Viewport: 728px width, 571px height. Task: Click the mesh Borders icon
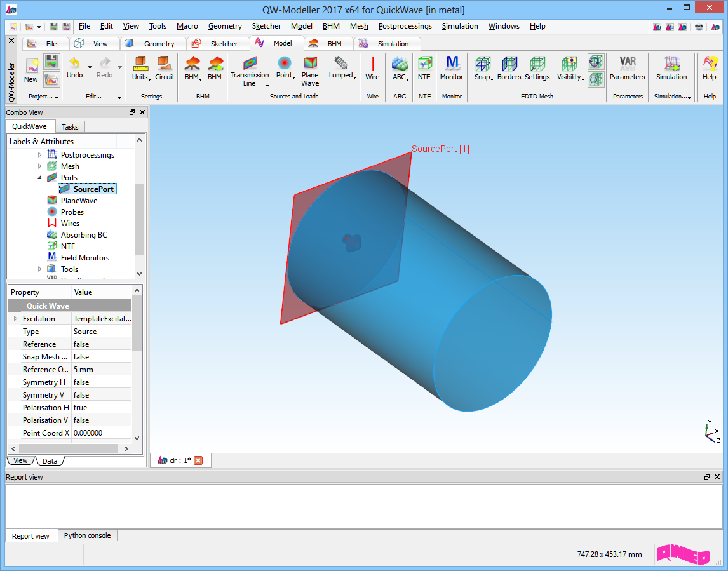click(509, 63)
